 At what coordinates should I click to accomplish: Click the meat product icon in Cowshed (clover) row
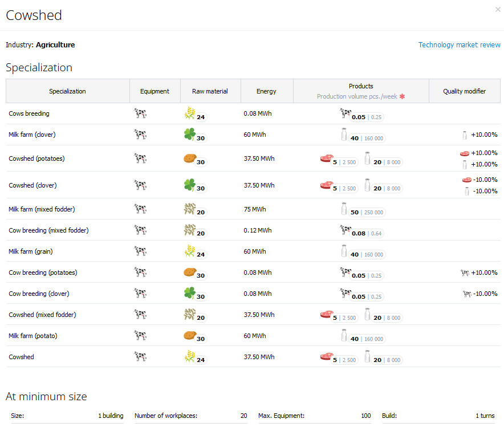point(327,185)
